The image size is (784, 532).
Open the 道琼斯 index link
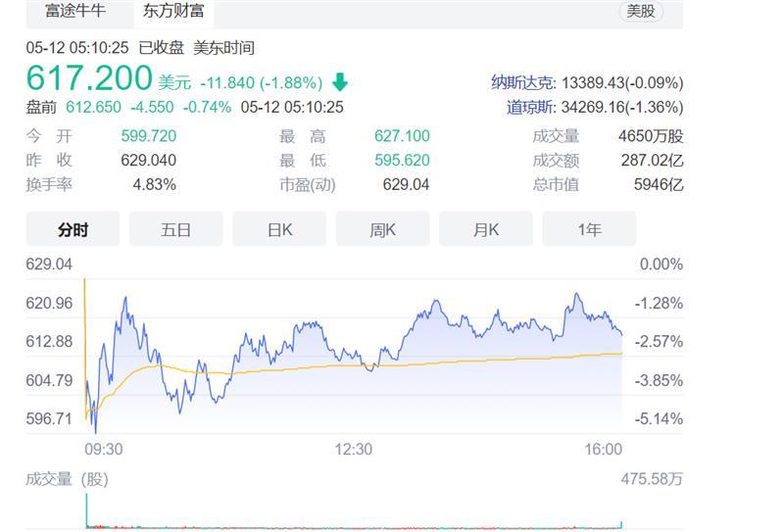pyautogui.click(x=530, y=107)
